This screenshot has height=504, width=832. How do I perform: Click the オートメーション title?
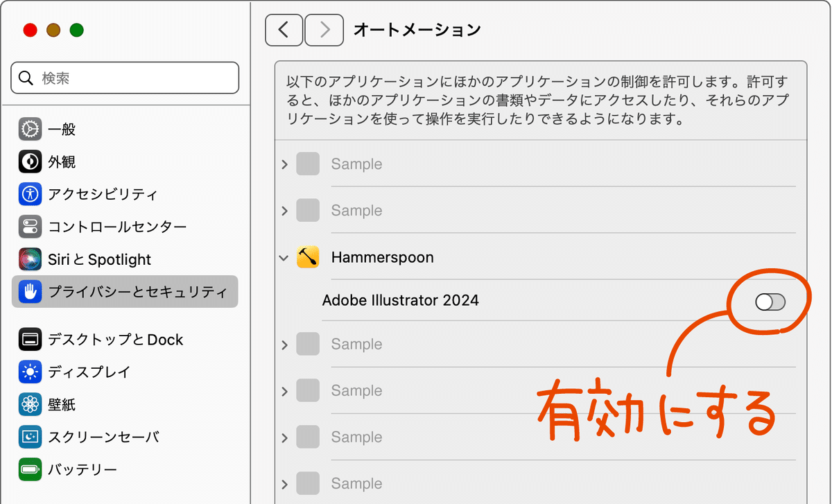(417, 30)
